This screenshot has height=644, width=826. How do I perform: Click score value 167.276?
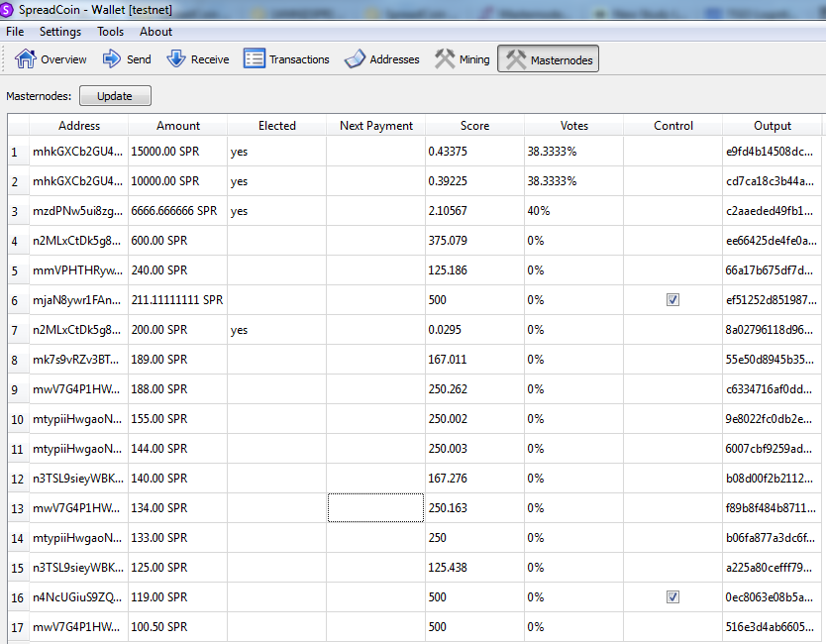(474, 479)
